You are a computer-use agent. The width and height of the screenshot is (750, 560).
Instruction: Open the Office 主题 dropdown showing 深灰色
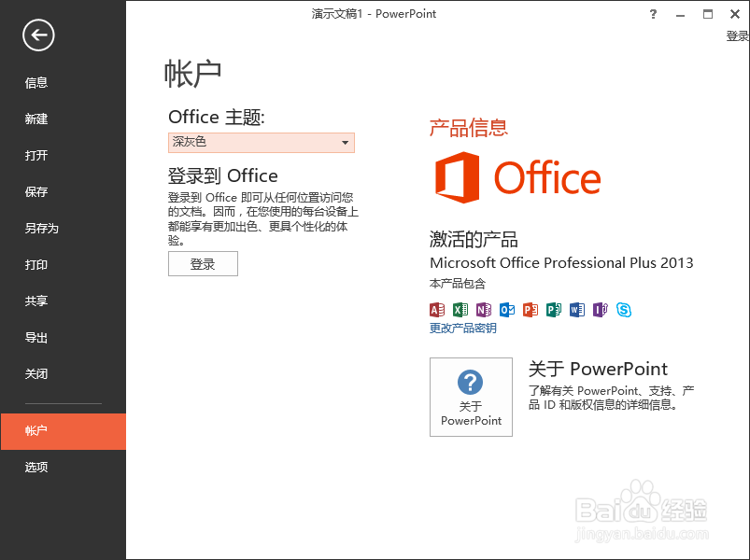coord(262,143)
